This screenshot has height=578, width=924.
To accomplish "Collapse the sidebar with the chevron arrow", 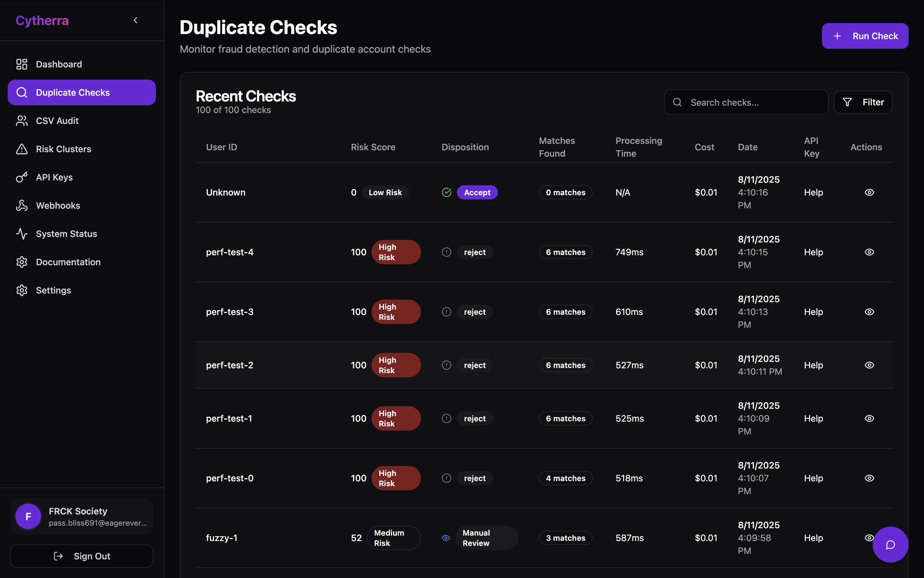I will point(135,20).
